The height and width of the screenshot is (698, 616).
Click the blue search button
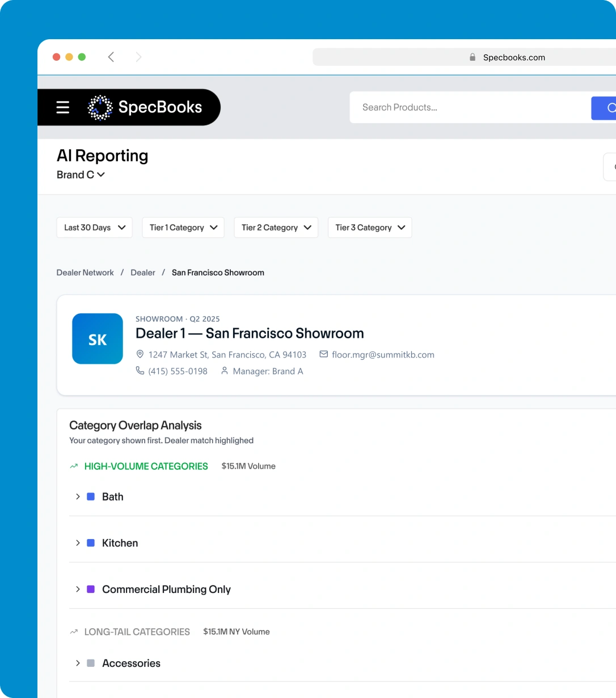pos(604,108)
